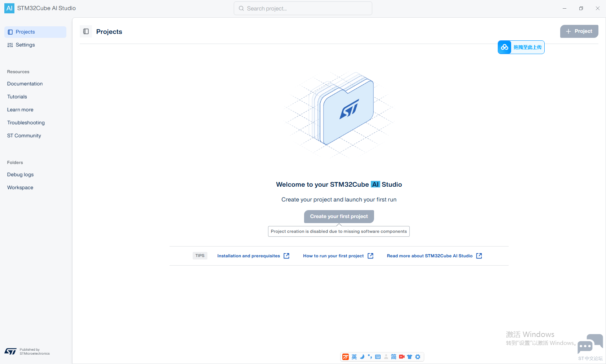Click external-link icon beside How to run first project
The image size is (606, 364).
370,256
